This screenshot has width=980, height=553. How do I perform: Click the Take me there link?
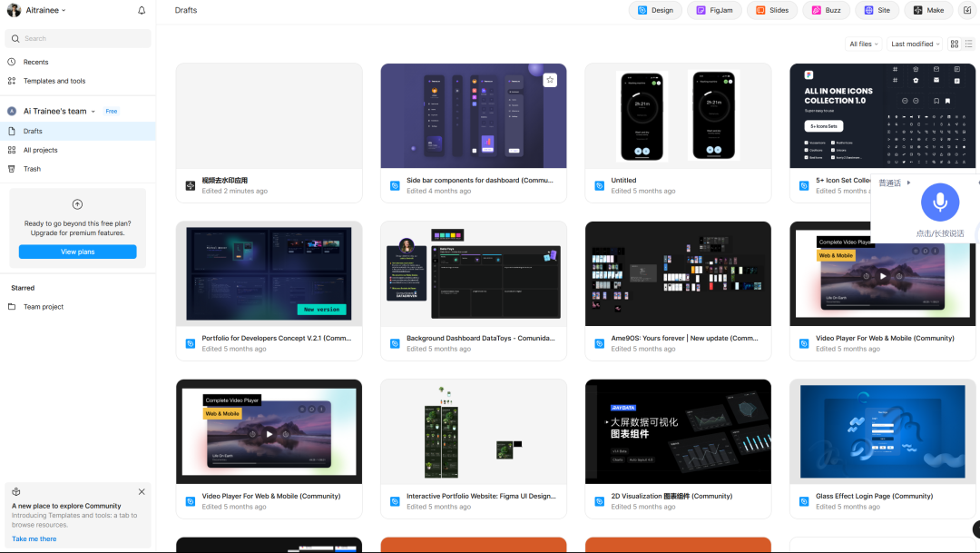click(x=34, y=538)
